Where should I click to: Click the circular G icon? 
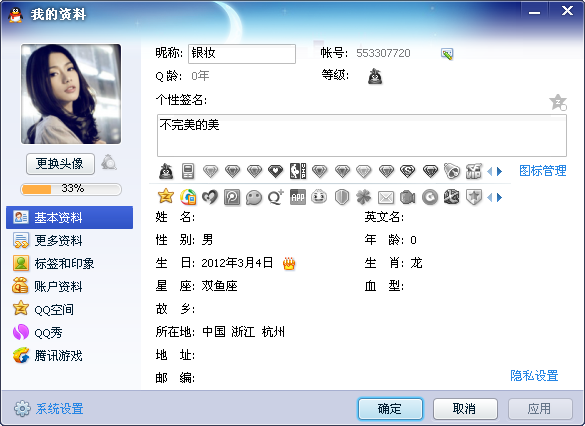pos(430,197)
